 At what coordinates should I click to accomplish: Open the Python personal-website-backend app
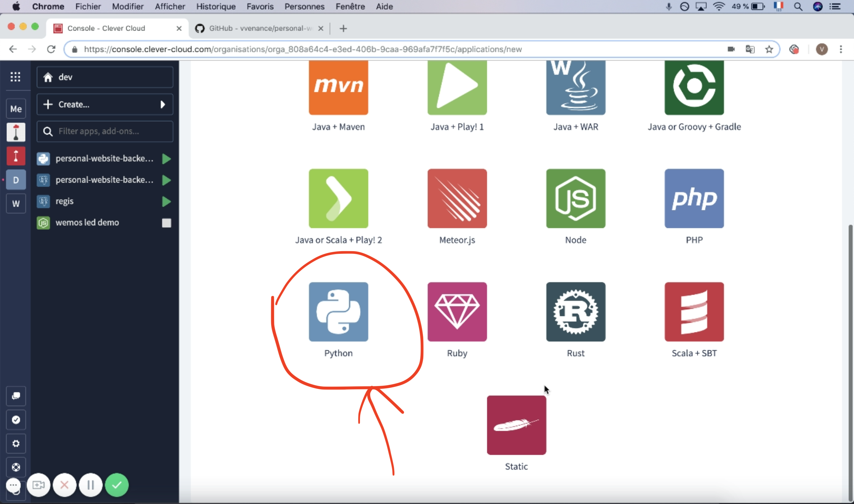point(104,159)
